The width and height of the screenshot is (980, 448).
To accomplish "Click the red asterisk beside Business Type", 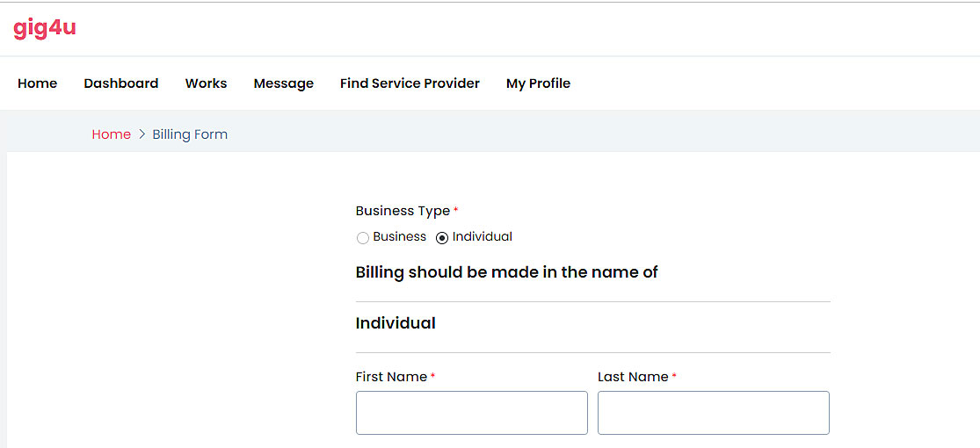I will tap(455, 210).
